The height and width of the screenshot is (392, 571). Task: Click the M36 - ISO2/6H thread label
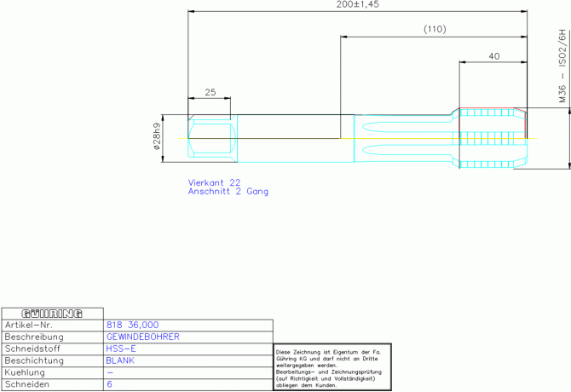click(x=562, y=66)
